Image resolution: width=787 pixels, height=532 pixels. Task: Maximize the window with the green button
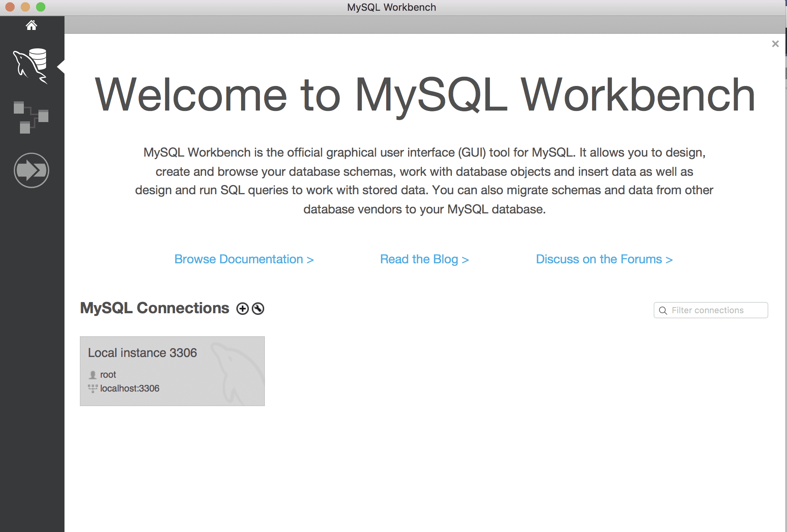click(41, 7)
